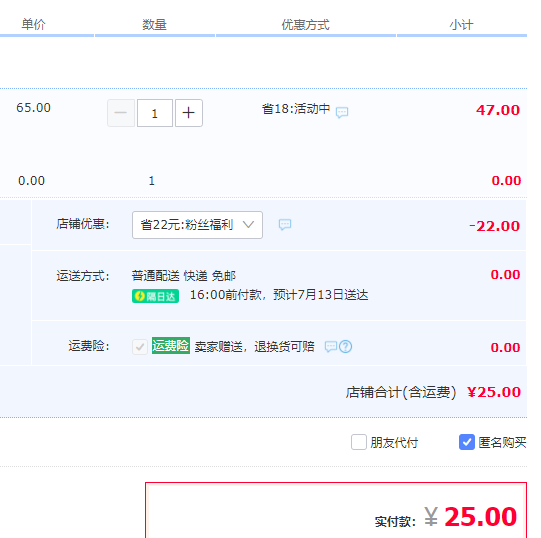This screenshot has width=541, height=538.
Task: Click the quantity input field showing 1
Action: [155, 113]
